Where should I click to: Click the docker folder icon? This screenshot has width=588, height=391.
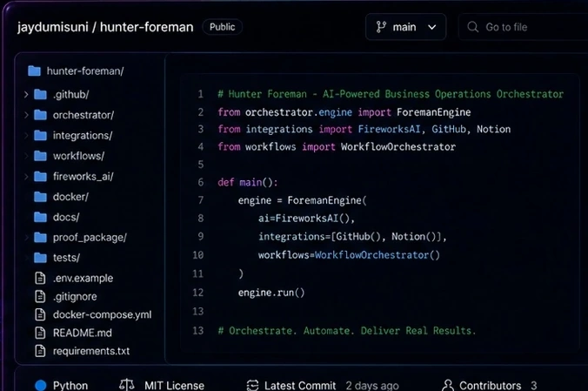40,197
